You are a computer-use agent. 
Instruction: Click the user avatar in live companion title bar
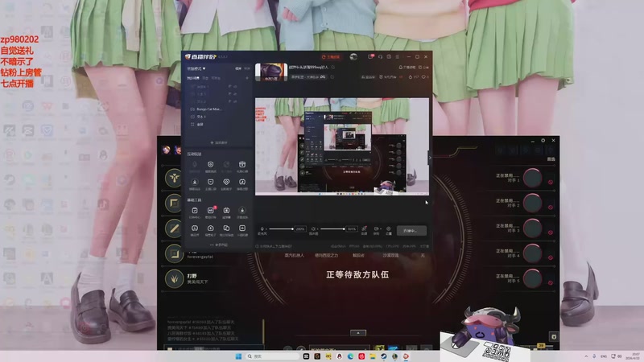click(x=353, y=56)
